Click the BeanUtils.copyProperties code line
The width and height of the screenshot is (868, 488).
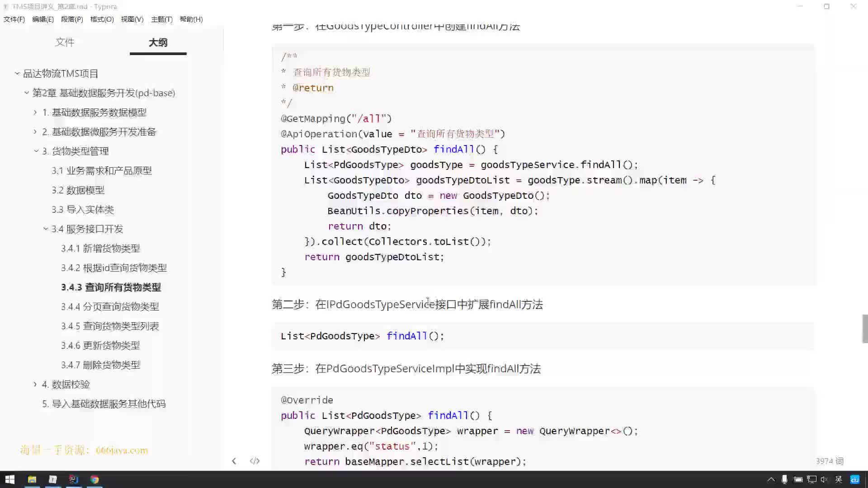(x=433, y=211)
